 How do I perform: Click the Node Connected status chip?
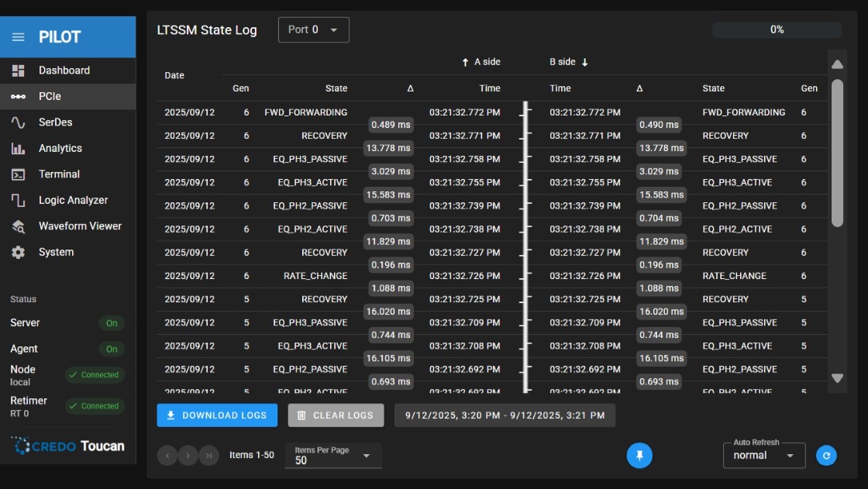95,375
